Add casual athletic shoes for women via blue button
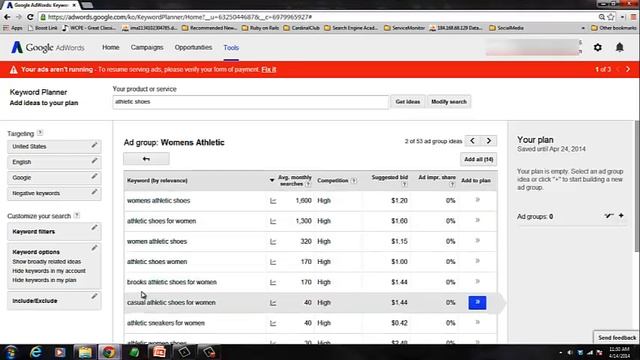This screenshot has width=640, height=360. [x=477, y=302]
